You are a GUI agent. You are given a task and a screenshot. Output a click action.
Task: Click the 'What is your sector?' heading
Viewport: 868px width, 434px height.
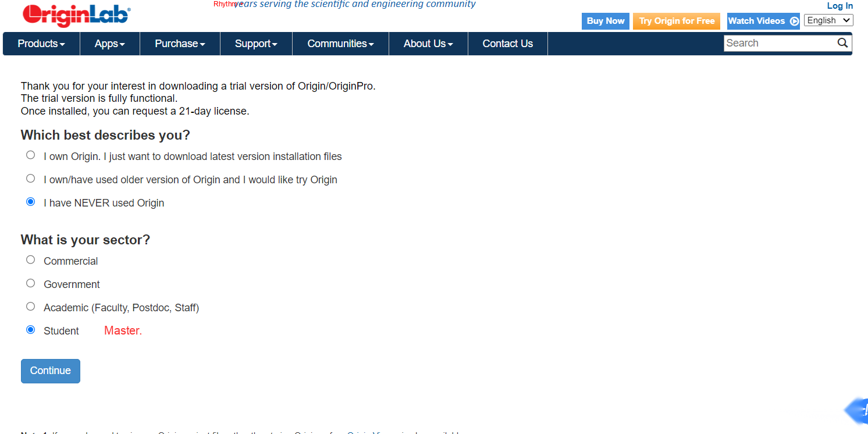(86, 240)
